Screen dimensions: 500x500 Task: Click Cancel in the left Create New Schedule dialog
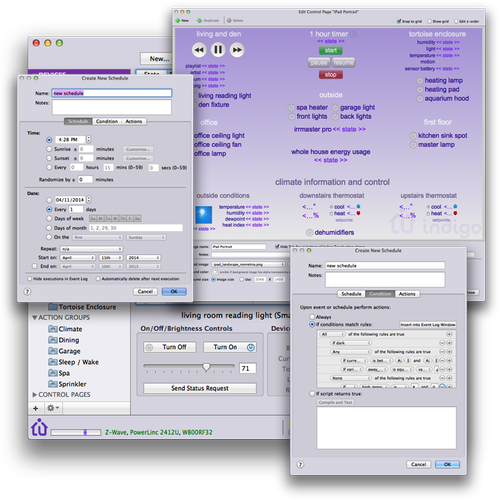(x=145, y=292)
